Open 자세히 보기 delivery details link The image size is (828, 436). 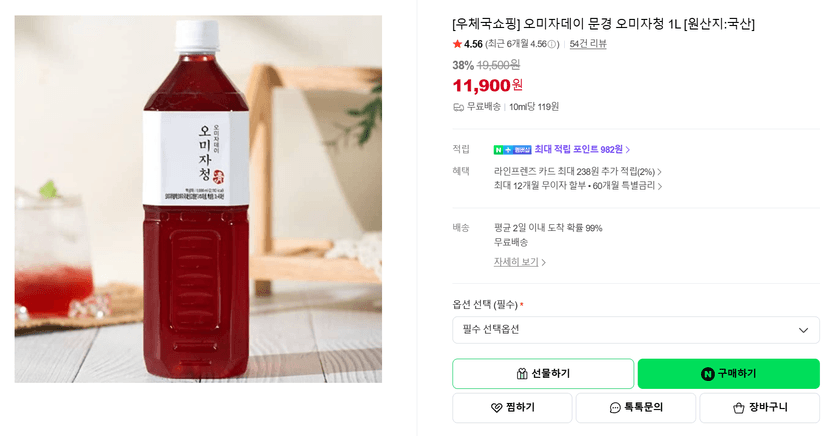520,262
